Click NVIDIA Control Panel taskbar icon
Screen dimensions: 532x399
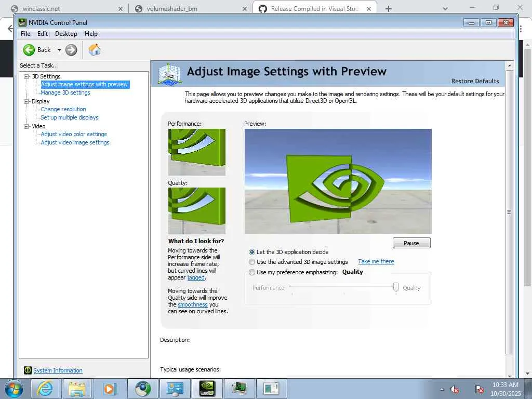click(207, 389)
